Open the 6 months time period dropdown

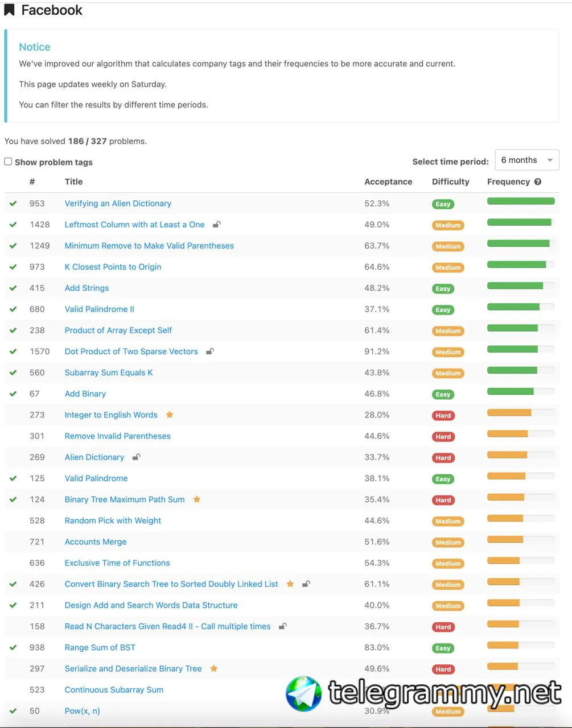pyautogui.click(x=527, y=160)
